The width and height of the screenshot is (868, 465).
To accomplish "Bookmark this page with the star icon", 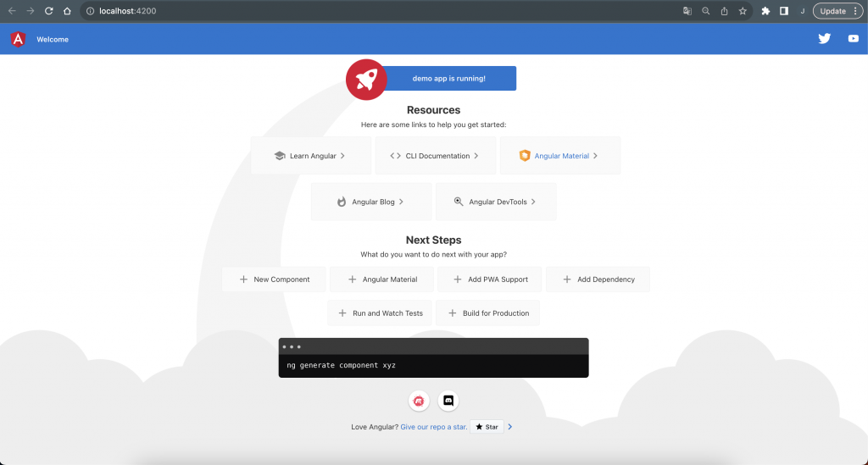I will 743,11.
